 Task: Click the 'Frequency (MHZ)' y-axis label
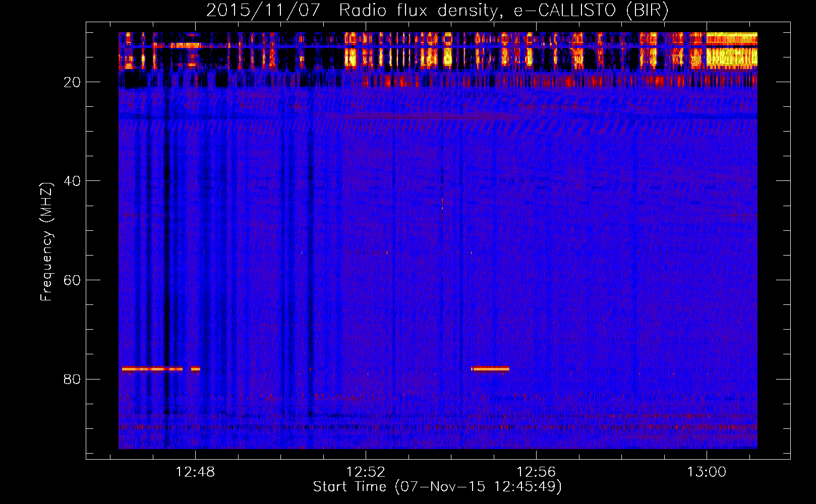(46, 242)
